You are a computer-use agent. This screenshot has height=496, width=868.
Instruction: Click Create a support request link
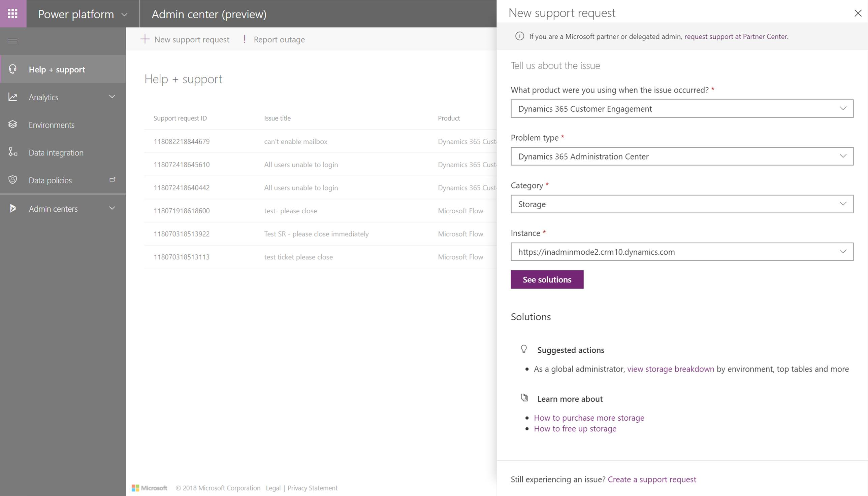[x=652, y=479]
